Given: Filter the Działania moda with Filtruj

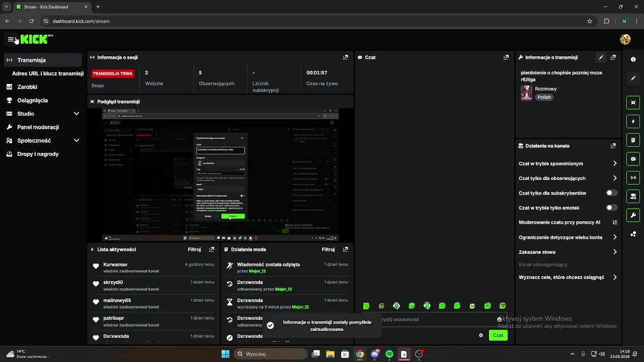Looking at the screenshot, I should pos(328,249).
